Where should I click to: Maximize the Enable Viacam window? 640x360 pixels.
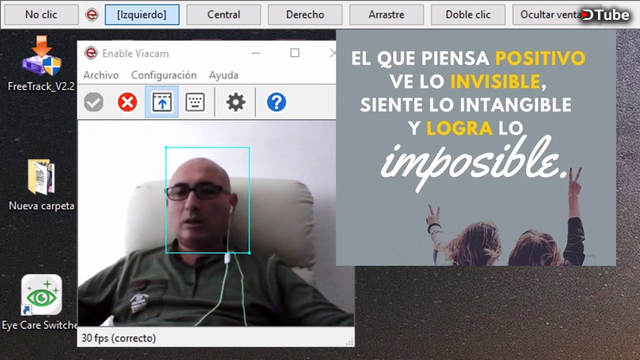point(295,53)
